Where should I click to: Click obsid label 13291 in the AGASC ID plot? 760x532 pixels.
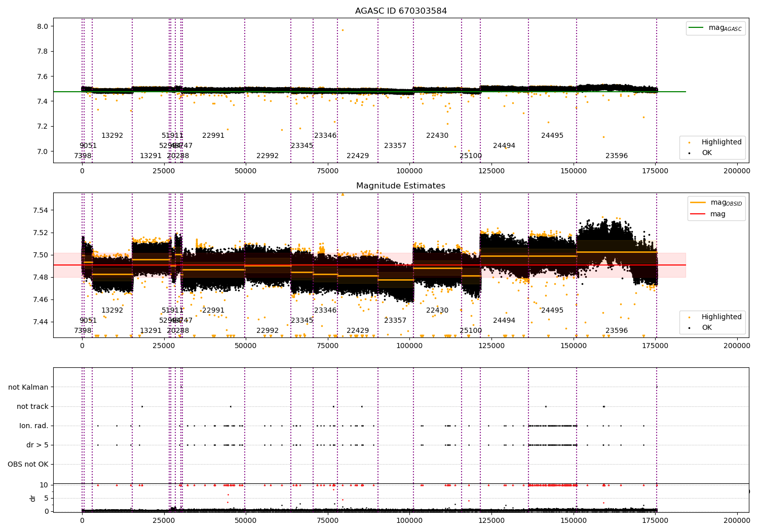[150, 156]
